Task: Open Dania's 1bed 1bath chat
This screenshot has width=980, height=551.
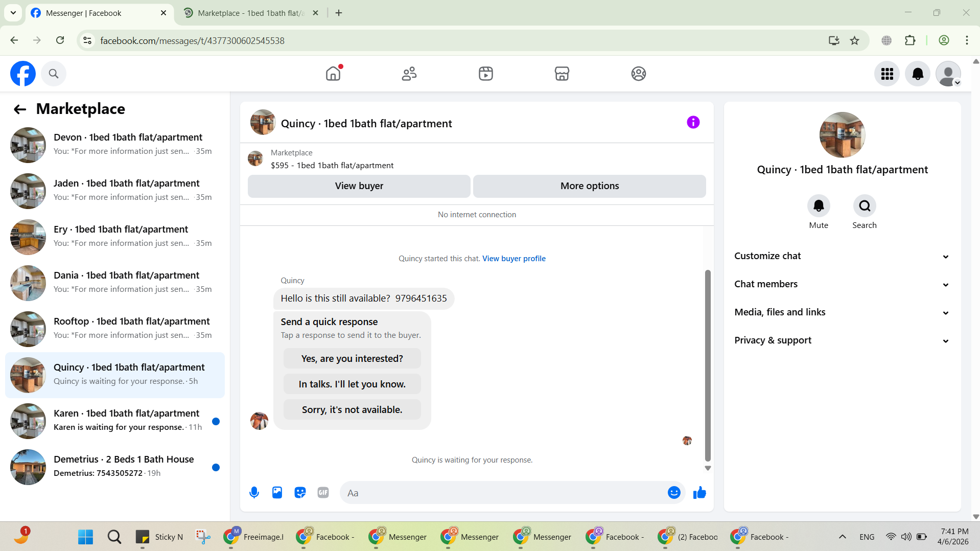Action: pos(115,283)
